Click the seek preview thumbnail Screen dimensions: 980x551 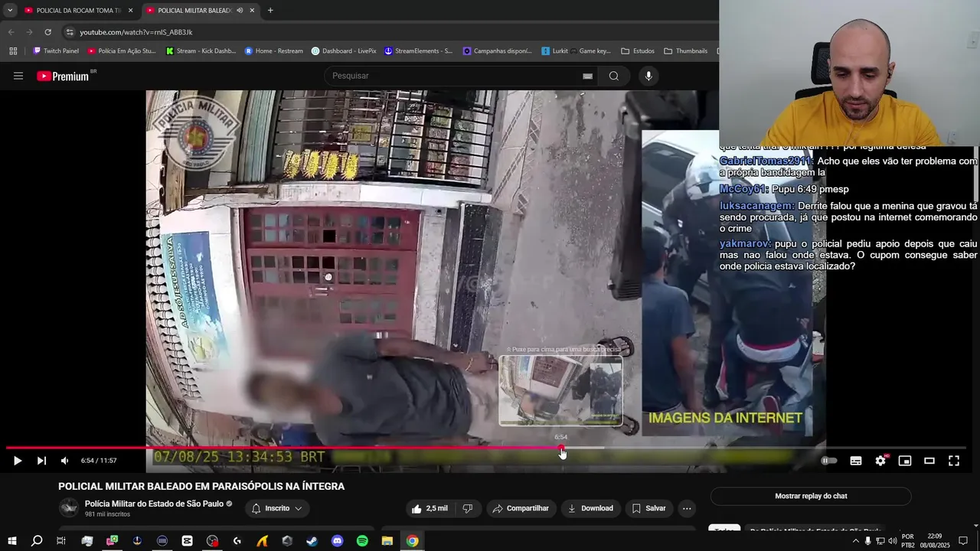point(560,390)
